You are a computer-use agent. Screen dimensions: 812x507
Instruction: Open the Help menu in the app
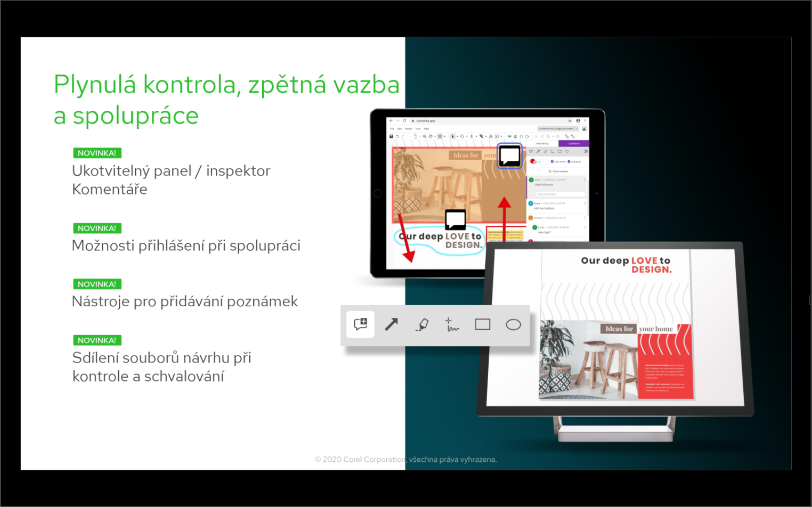click(426, 129)
